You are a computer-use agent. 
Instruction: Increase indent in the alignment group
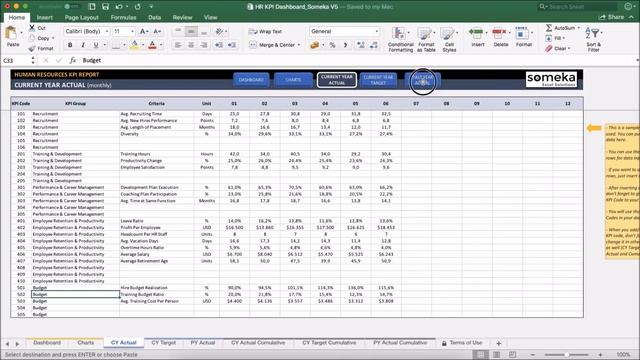(232, 45)
